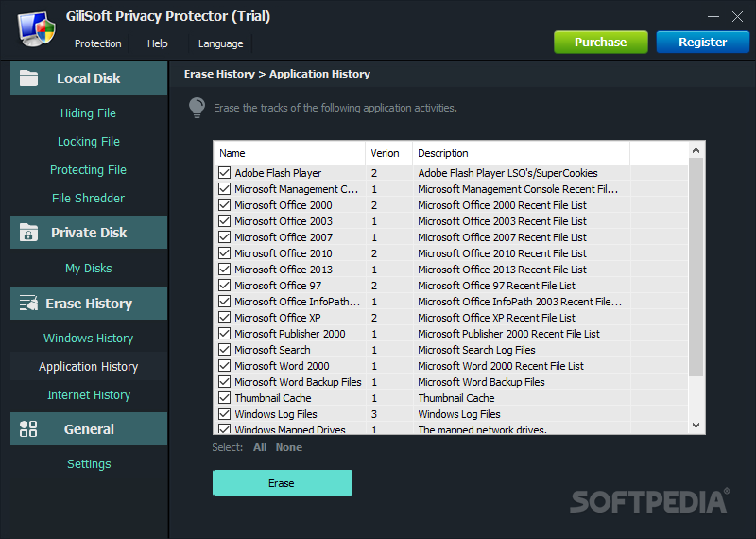756x539 pixels.
Task: Select 'Microsoft Office 97 Recent File List' text
Action: click(497, 286)
